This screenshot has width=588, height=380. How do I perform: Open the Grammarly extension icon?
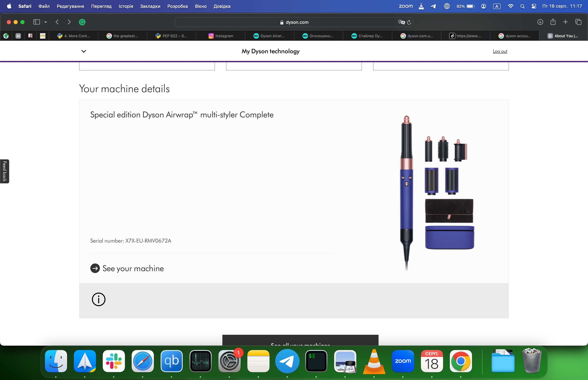click(x=82, y=22)
